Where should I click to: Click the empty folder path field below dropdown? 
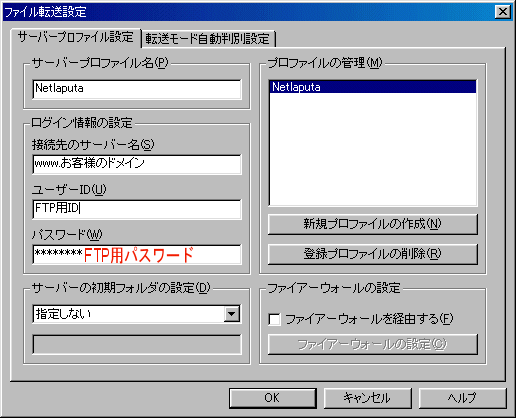(137, 344)
